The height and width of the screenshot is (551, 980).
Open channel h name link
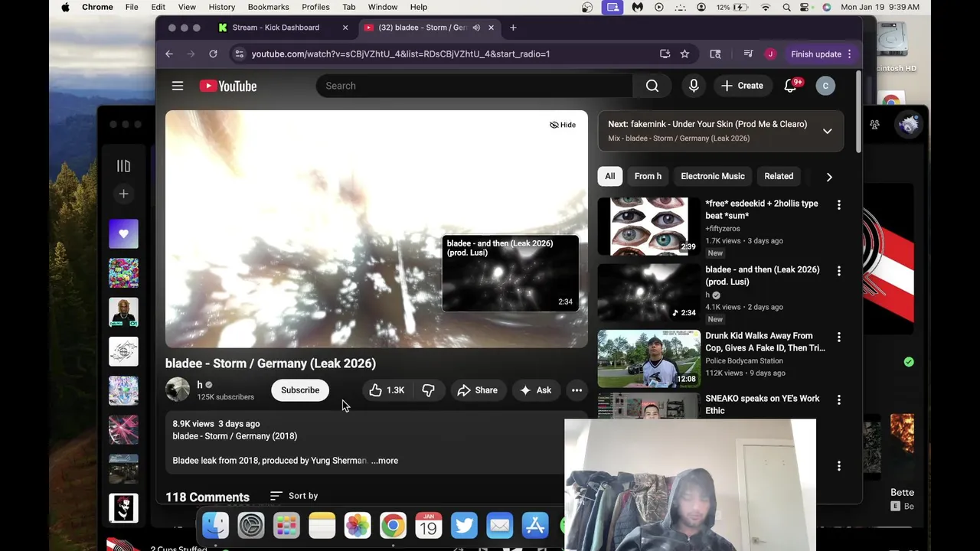tap(200, 385)
